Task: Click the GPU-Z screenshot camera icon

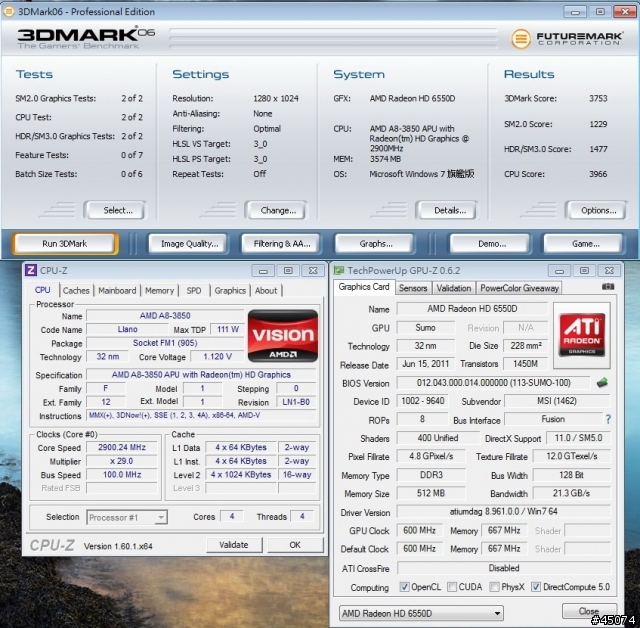Action: [x=608, y=287]
